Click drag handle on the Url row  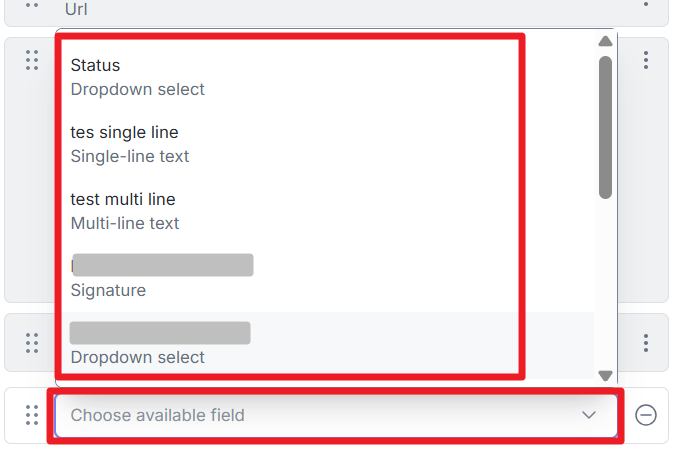click(x=32, y=4)
